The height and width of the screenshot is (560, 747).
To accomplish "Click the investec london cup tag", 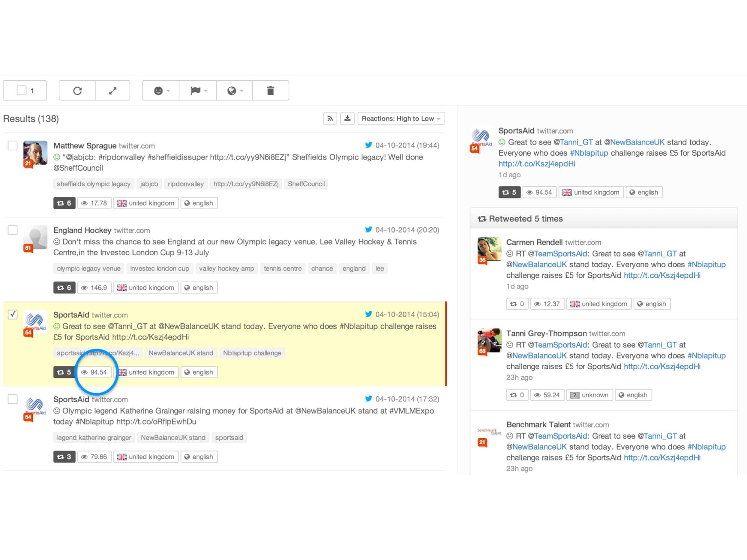I will point(159,268).
